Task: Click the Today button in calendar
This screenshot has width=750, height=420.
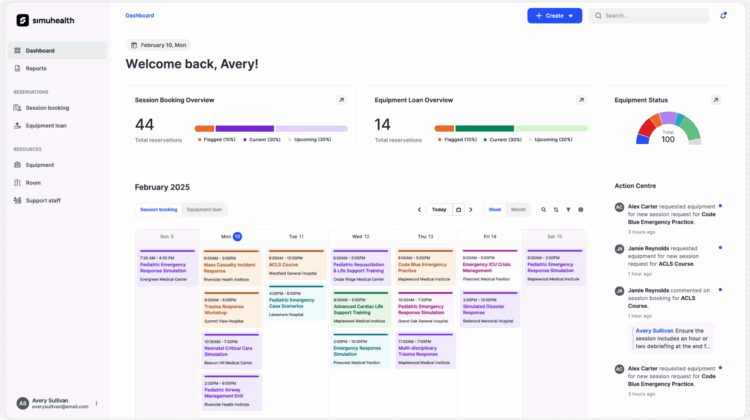Action: click(439, 210)
